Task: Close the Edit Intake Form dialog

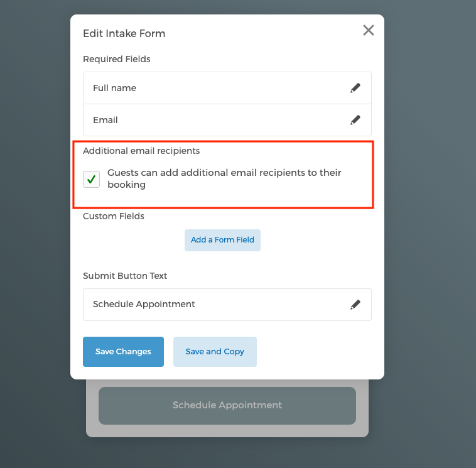Action: tap(369, 30)
